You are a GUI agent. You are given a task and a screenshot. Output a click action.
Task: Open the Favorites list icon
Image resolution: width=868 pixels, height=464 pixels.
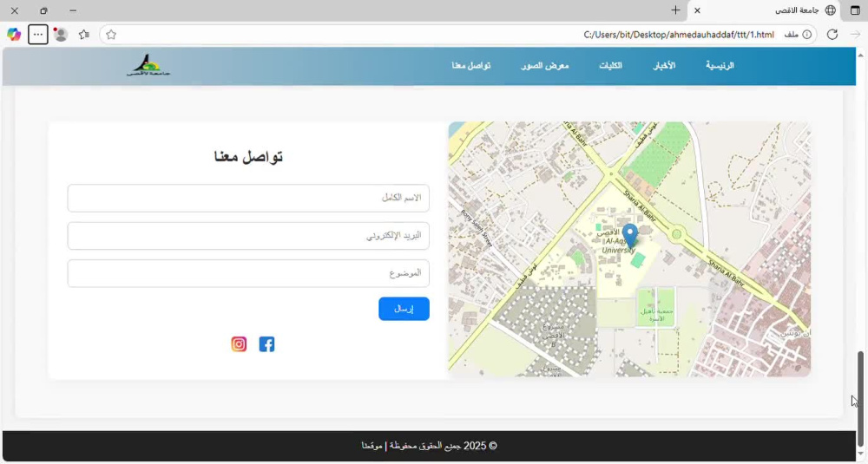click(x=84, y=35)
